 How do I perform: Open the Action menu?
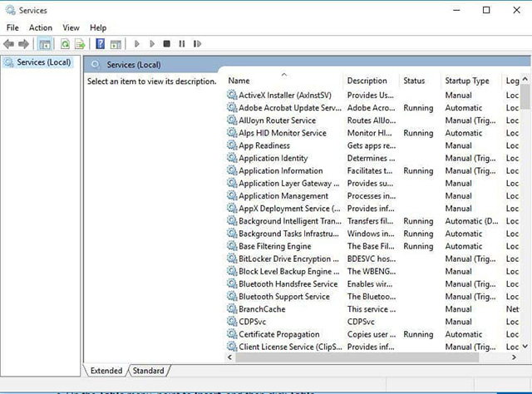(41, 27)
